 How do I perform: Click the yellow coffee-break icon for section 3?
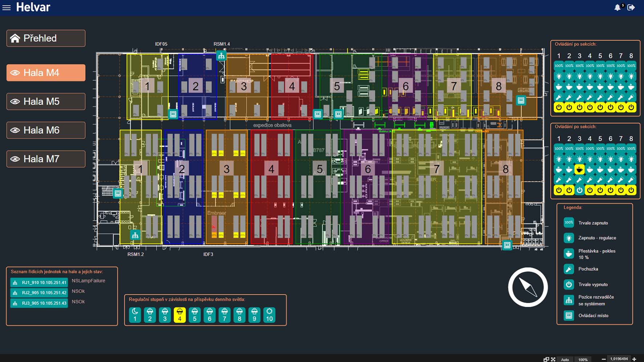click(579, 169)
